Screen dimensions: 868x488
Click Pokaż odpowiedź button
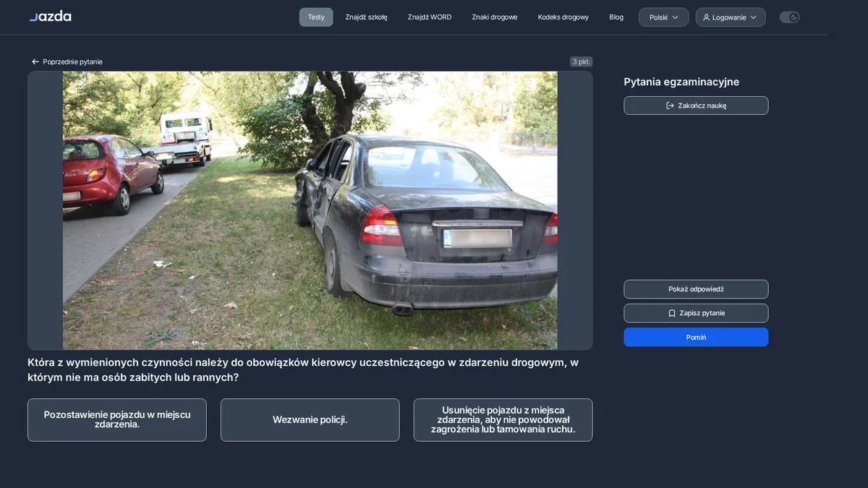point(696,289)
